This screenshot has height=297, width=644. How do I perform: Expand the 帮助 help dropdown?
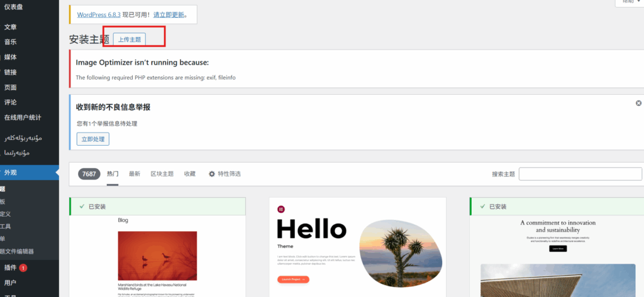point(629,2)
